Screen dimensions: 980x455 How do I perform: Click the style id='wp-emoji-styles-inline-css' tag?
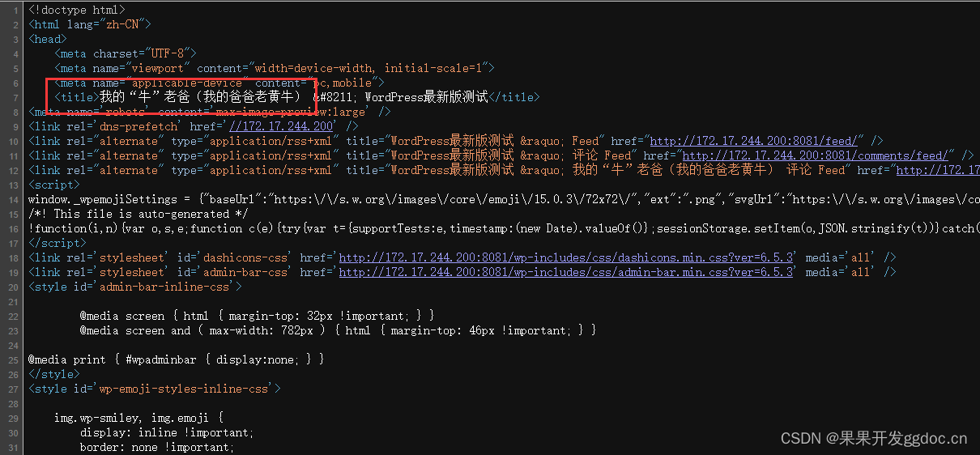click(x=155, y=389)
